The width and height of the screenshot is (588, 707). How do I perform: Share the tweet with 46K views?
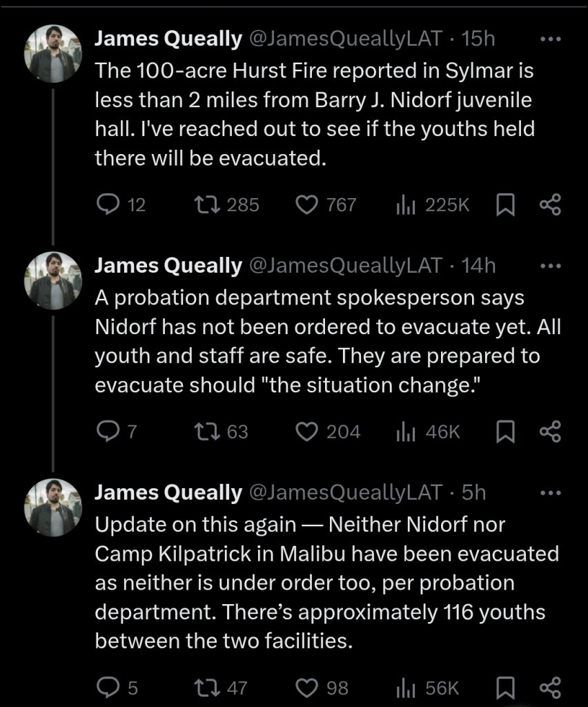[x=550, y=432]
